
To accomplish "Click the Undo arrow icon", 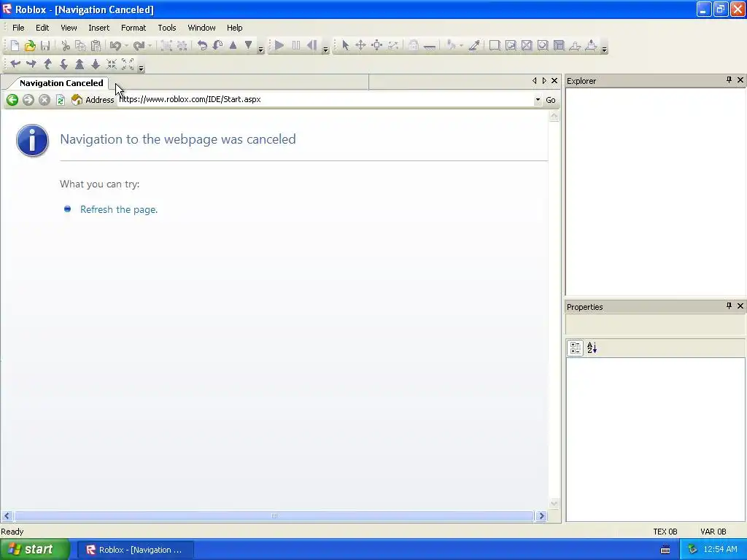I will pos(115,46).
